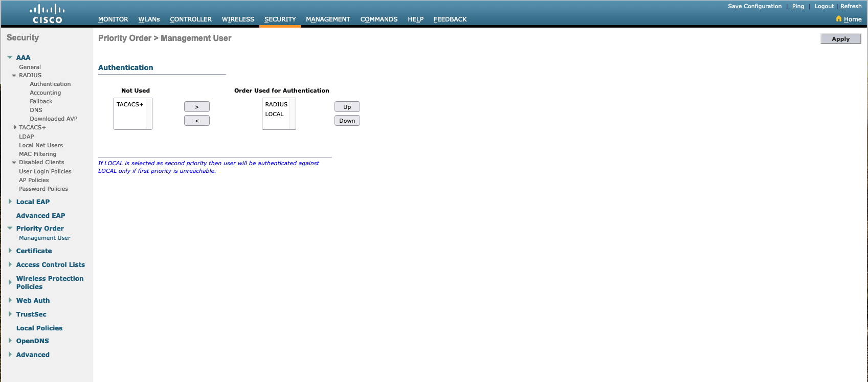Screen dimensions: 868x382
Task: Collapse the Priority Order section arrow
Action: [10, 228]
